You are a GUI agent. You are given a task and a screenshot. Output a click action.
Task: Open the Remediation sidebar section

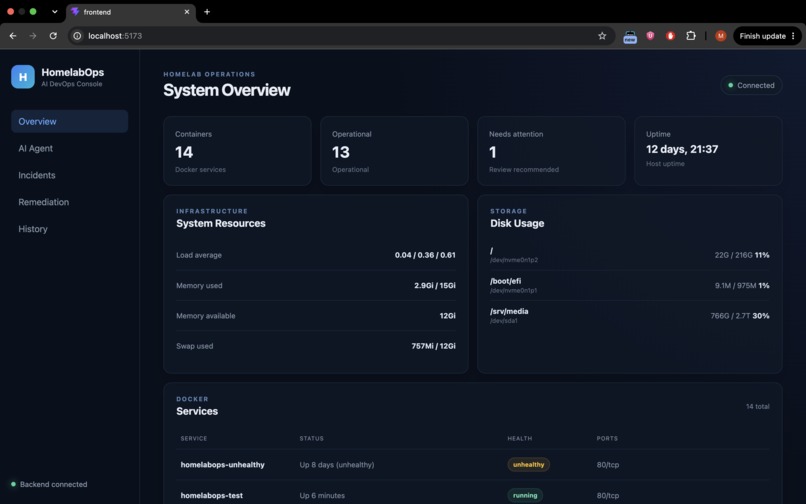click(69, 202)
